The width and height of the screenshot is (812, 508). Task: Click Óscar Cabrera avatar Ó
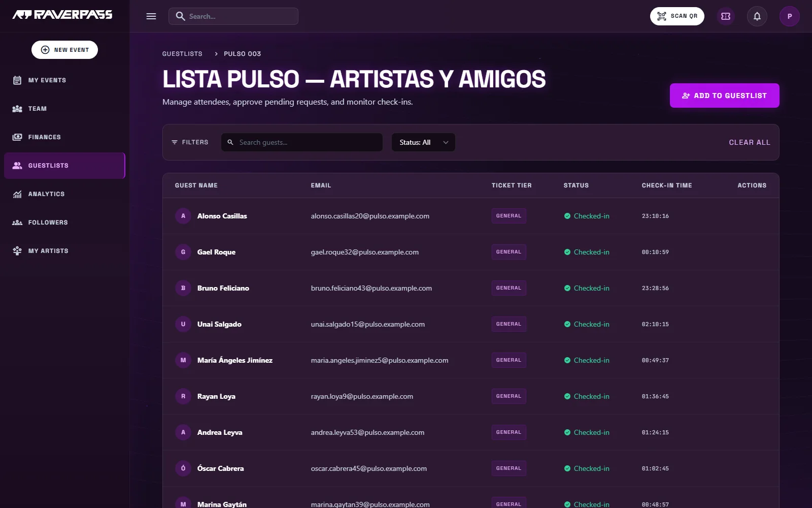(183, 468)
